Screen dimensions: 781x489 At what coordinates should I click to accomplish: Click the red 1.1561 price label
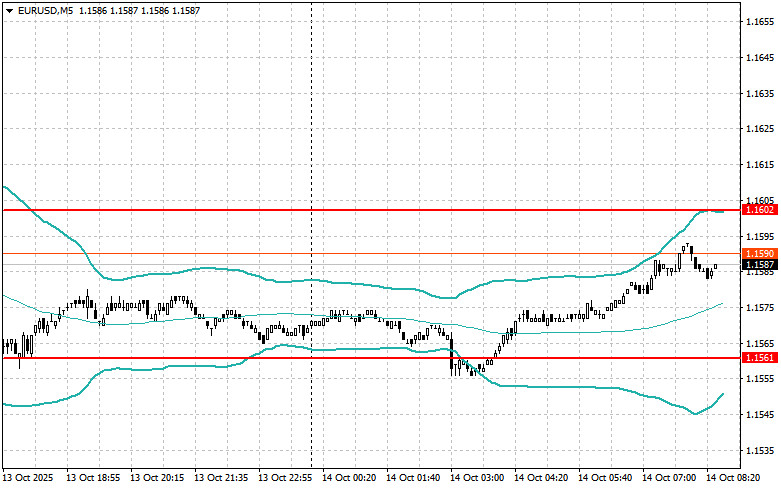(760, 358)
